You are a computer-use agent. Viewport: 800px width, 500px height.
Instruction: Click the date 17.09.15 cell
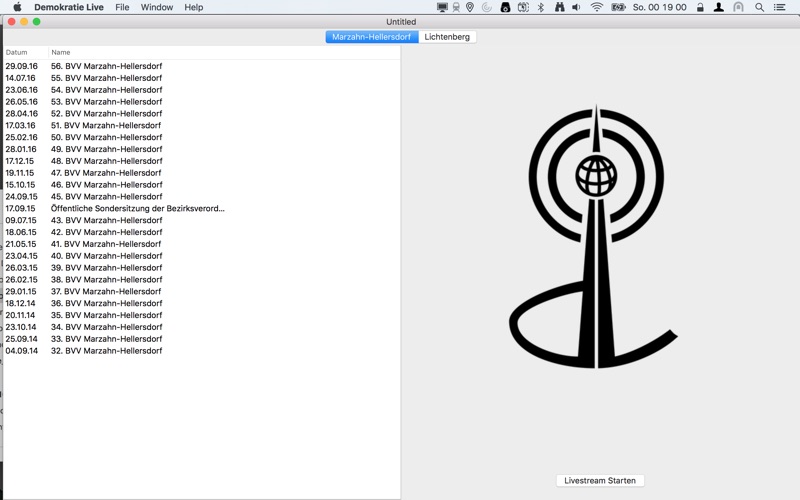click(20, 208)
